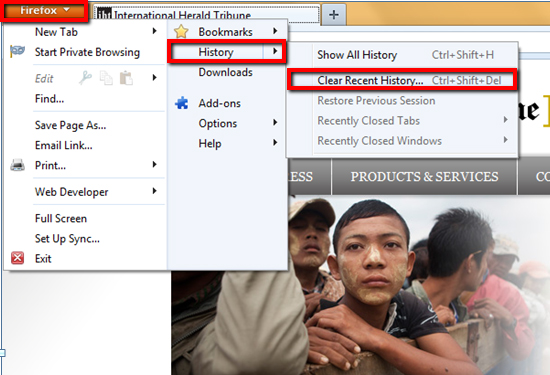Viewport: 550px width, 375px height.
Task: Open Add-ons menu entry
Action: (227, 103)
